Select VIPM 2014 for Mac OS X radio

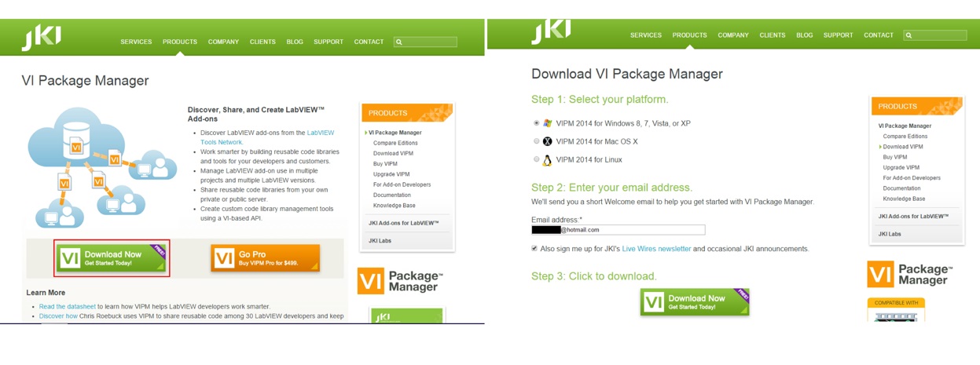[537, 141]
